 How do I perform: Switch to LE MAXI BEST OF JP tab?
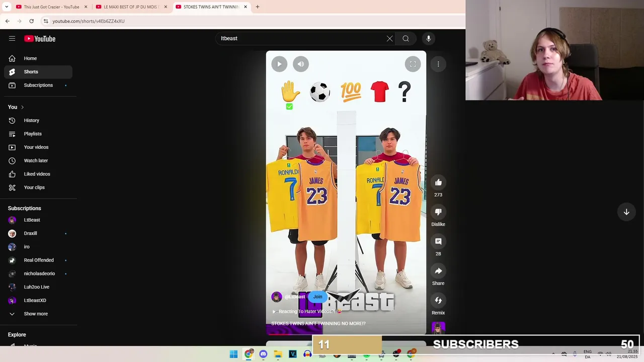[131, 7]
